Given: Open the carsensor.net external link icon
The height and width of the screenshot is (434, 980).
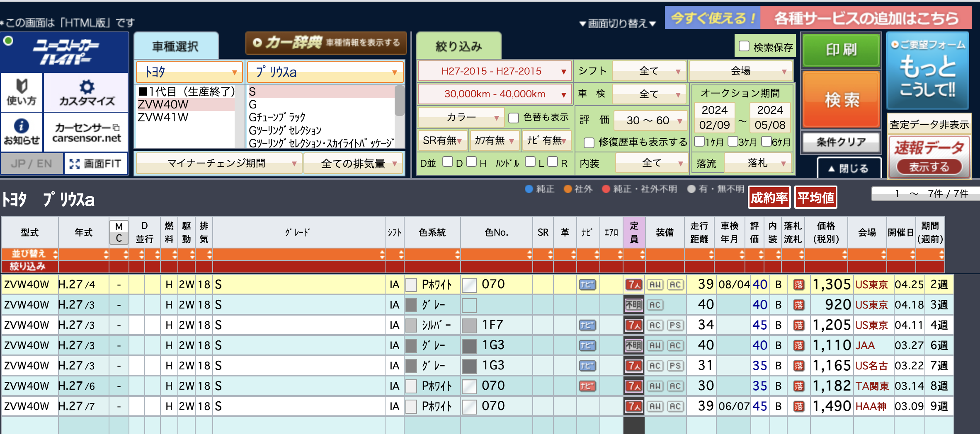Looking at the screenshot, I should point(86,132).
